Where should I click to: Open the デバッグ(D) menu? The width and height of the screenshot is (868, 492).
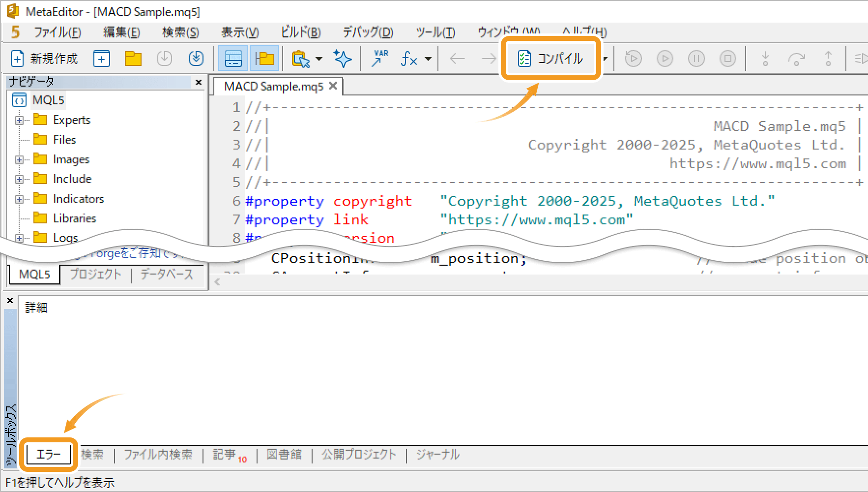point(368,32)
